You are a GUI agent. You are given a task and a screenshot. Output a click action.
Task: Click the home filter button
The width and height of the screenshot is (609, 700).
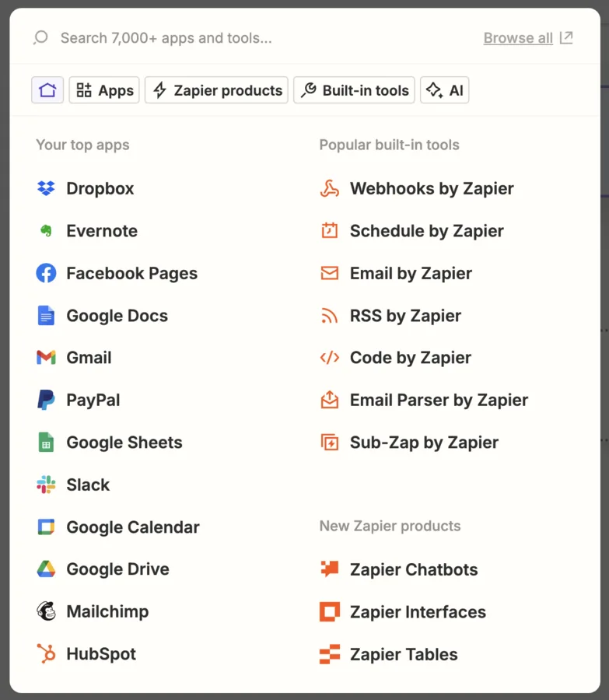tap(47, 89)
